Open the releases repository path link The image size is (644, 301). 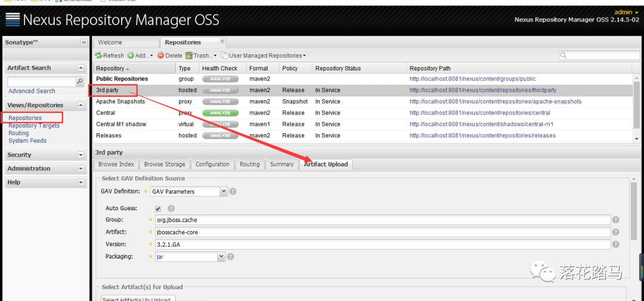(482, 136)
